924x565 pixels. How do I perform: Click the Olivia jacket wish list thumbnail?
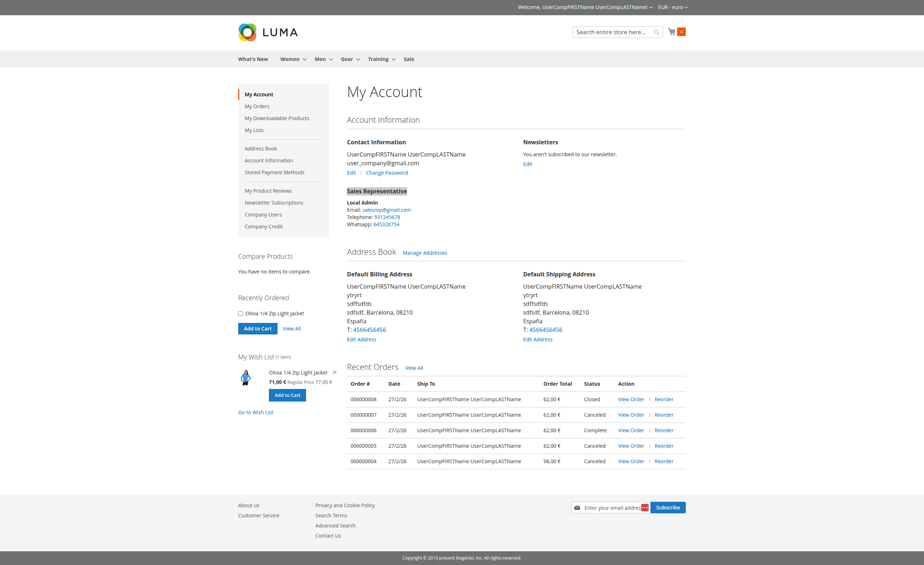click(x=247, y=377)
